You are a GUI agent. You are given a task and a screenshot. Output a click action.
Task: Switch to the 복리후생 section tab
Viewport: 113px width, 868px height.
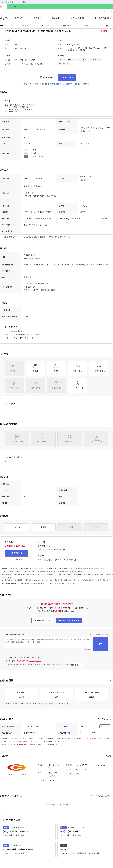tap(66, 26)
